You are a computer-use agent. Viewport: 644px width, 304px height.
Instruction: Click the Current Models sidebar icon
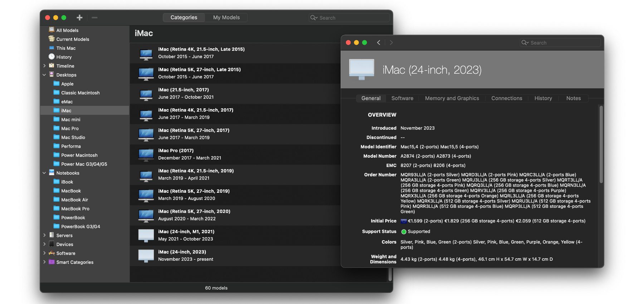[x=52, y=39]
